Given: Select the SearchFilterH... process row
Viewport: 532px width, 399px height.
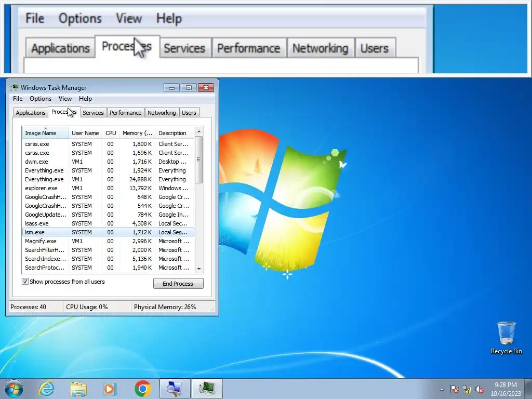Looking at the screenshot, I should click(108, 250).
